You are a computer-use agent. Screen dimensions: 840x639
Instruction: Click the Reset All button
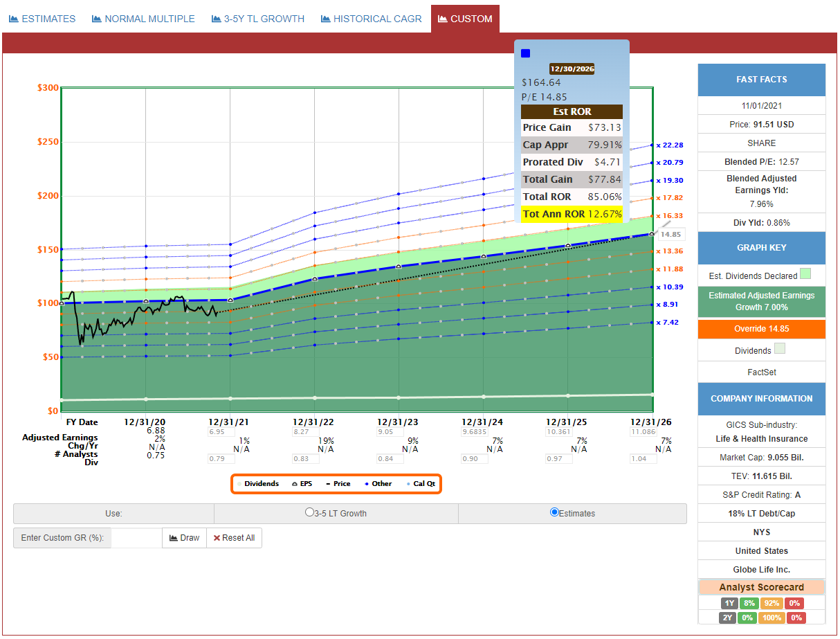234,538
